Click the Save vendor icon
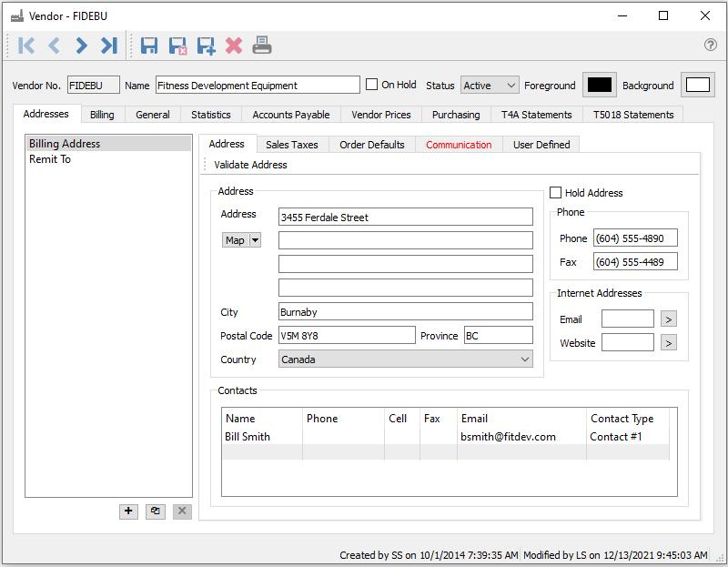The height and width of the screenshot is (567, 728). tap(149, 46)
